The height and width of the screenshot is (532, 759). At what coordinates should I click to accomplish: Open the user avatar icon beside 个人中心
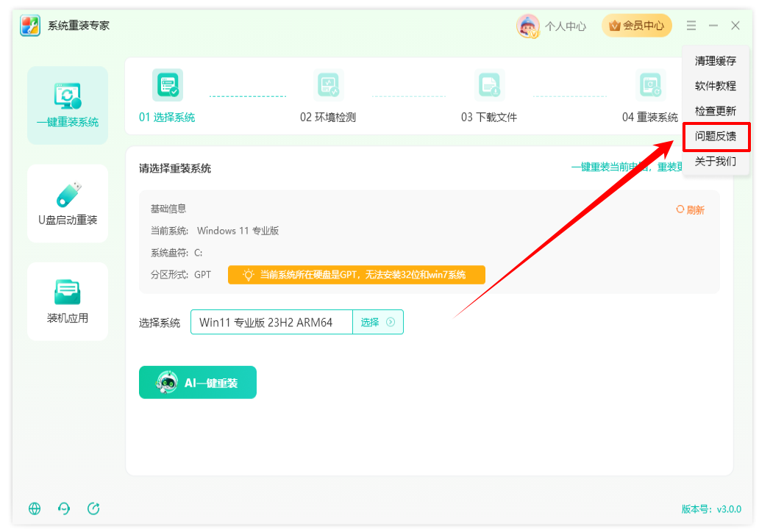click(527, 26)
